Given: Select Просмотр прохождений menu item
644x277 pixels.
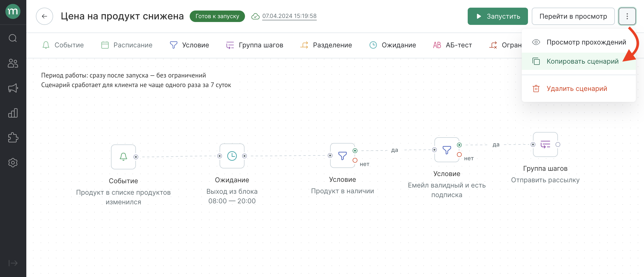Looking at the screenshot, I should click(578, 42).
